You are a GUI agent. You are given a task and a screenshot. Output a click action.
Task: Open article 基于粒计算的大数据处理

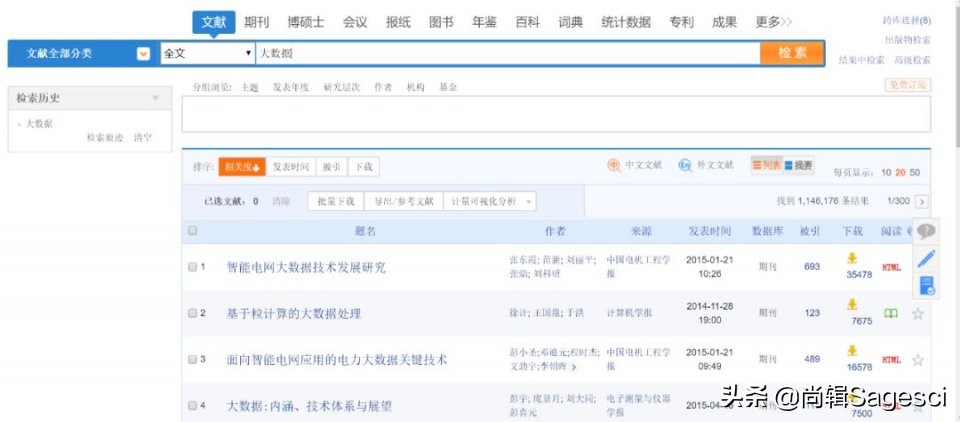pyautogui.click(x=294, y=314)
